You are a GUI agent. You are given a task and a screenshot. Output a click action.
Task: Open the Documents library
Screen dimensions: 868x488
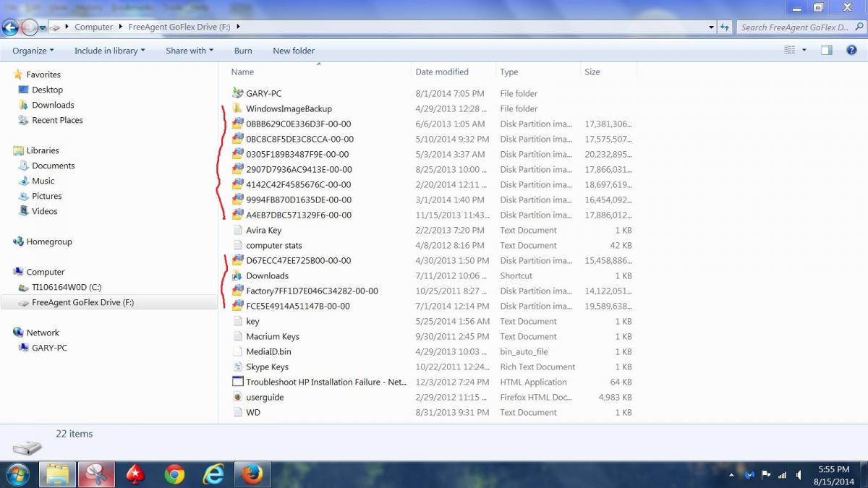pyautogui.click(x=53, y=166)
